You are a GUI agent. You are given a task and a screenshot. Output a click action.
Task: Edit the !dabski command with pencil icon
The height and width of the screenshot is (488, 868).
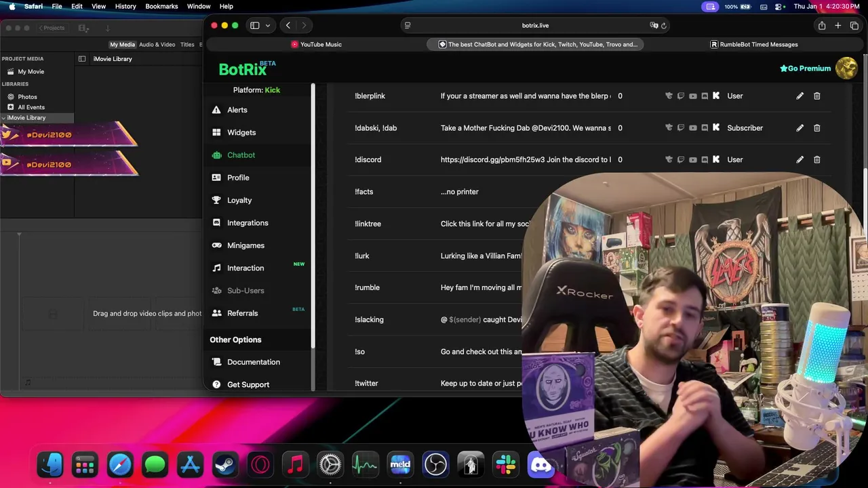(800, 127)
